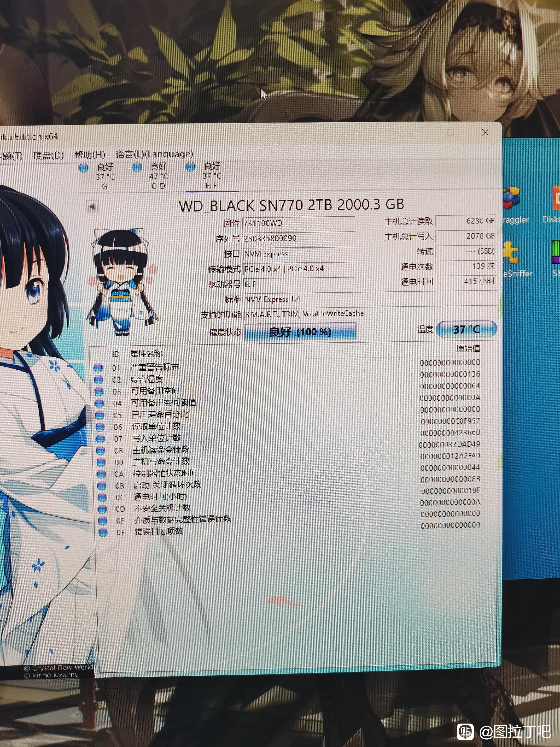Click the E: F: drive health status orb
Viewport: 560px width, 747px height.
(x=190, y=166)
